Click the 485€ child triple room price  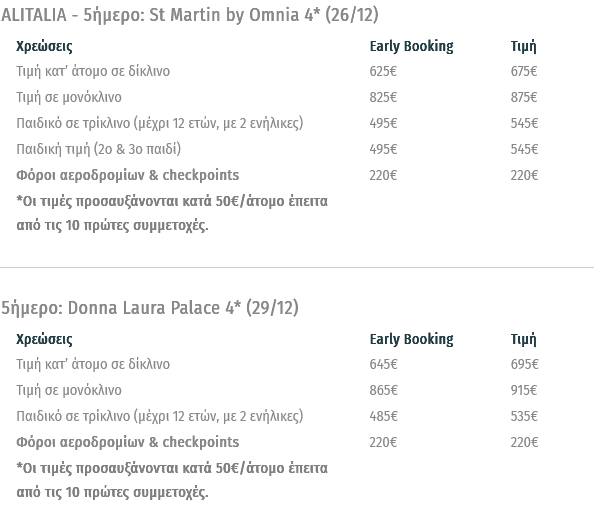[383, 416]
